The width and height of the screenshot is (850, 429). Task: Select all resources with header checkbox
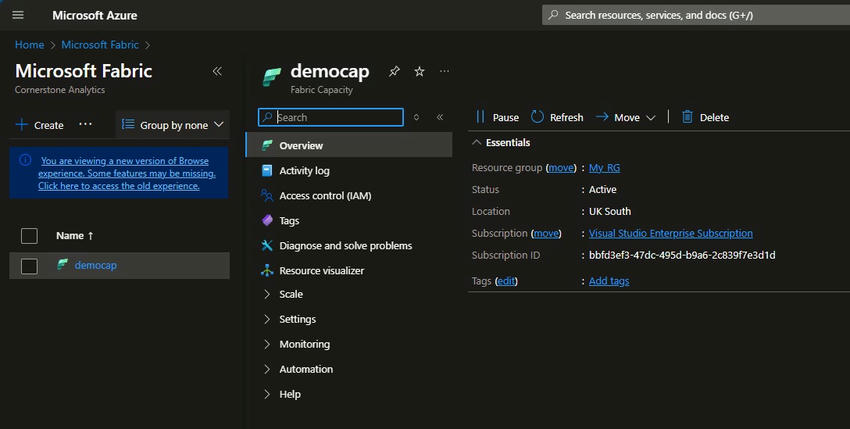(29, 236)
